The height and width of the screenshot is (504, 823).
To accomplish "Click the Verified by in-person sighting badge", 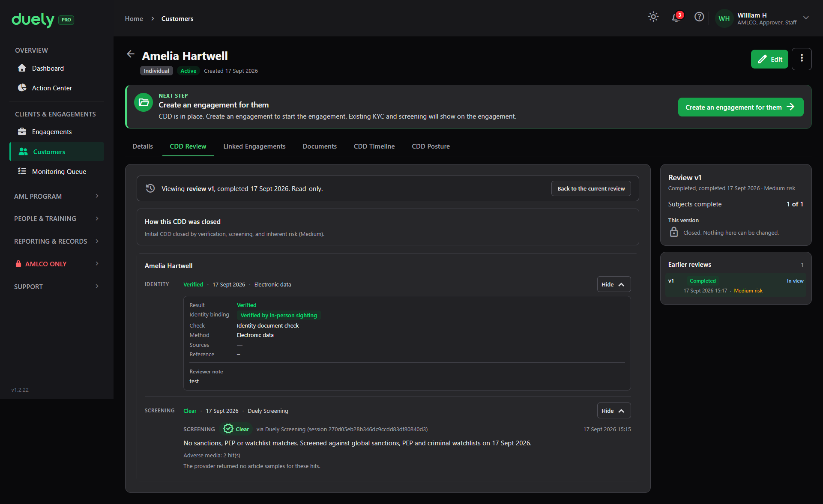I will (x=279, y=315).
